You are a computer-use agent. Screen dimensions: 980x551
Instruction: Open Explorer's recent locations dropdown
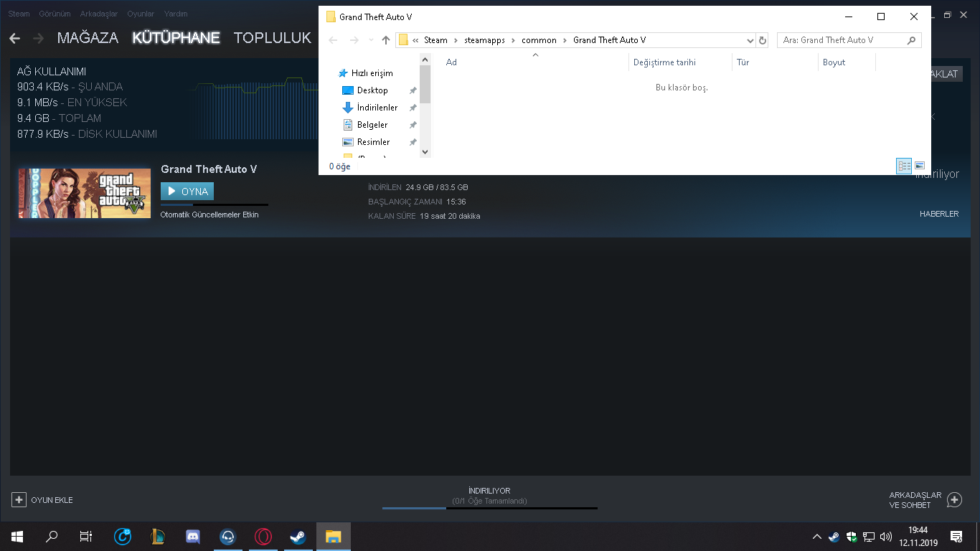[371, 40]
